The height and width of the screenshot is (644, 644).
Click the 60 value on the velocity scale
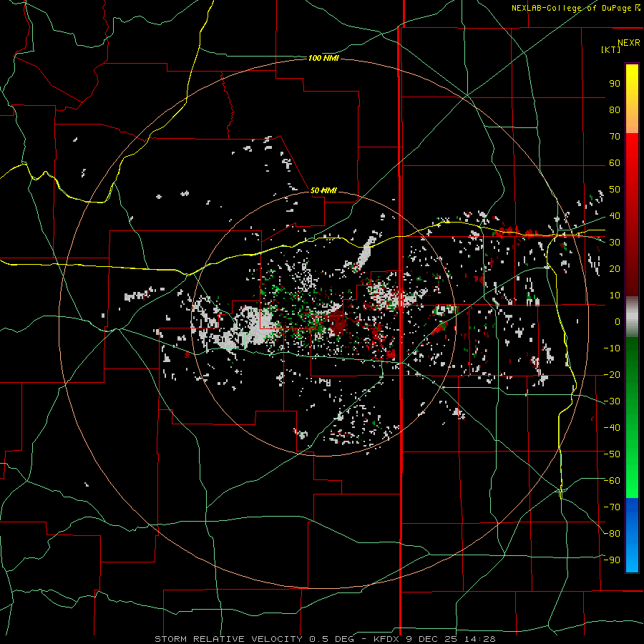(x=615, y=162)
